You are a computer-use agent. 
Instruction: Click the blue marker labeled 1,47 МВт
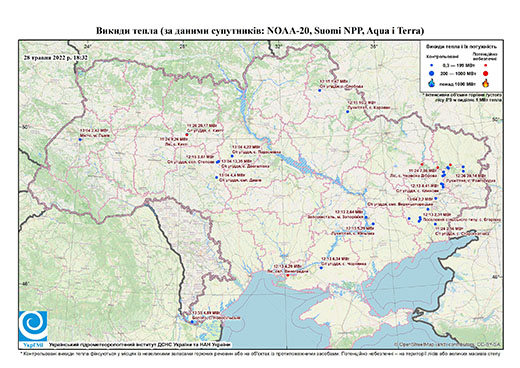tap(319, 90)
